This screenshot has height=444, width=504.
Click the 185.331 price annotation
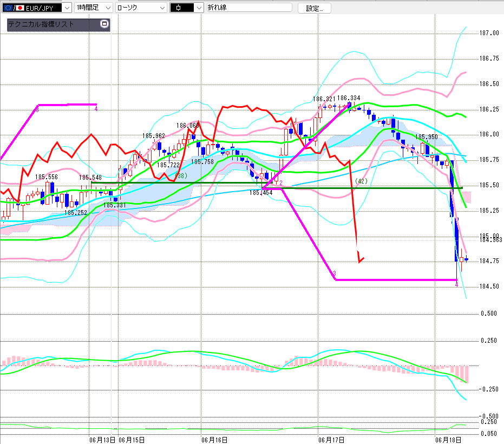[115, 205]
